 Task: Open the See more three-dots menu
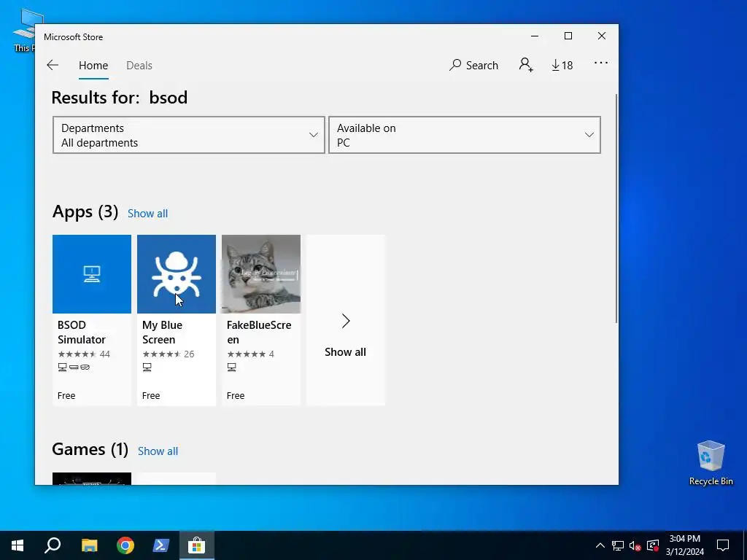(x=601, y=63)
